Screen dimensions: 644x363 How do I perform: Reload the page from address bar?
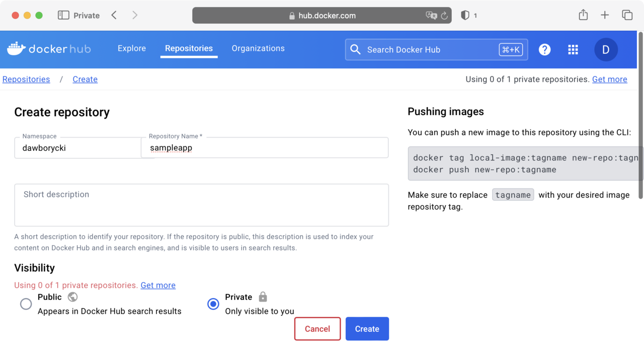tap(444, 16)
